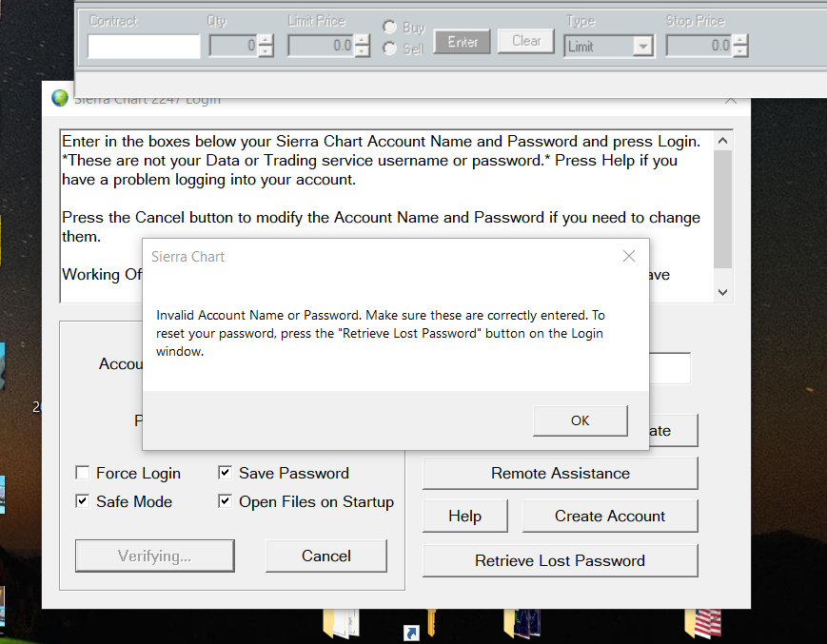827x644 pixels.
Task: Click Create Account button
Action: click(610, 516)
